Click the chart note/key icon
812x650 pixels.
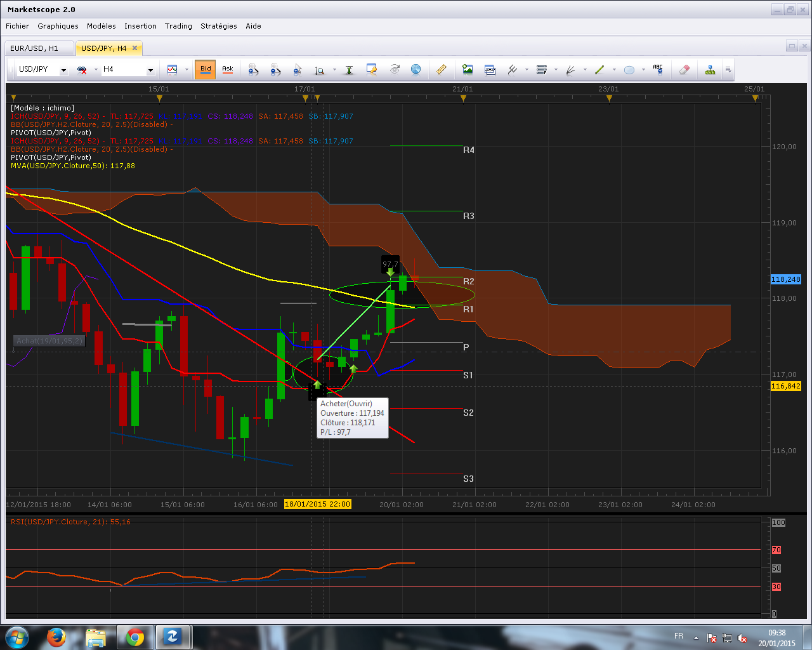coord(372,69)
